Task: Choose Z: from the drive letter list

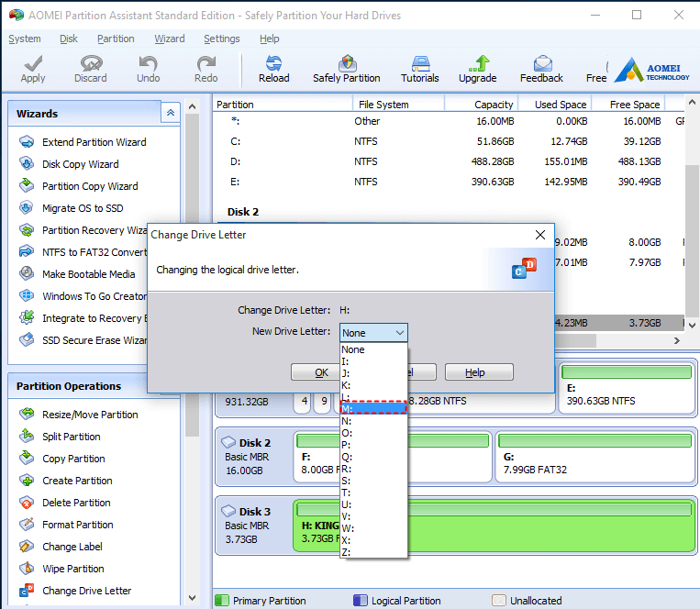Action: coord(372,551)
